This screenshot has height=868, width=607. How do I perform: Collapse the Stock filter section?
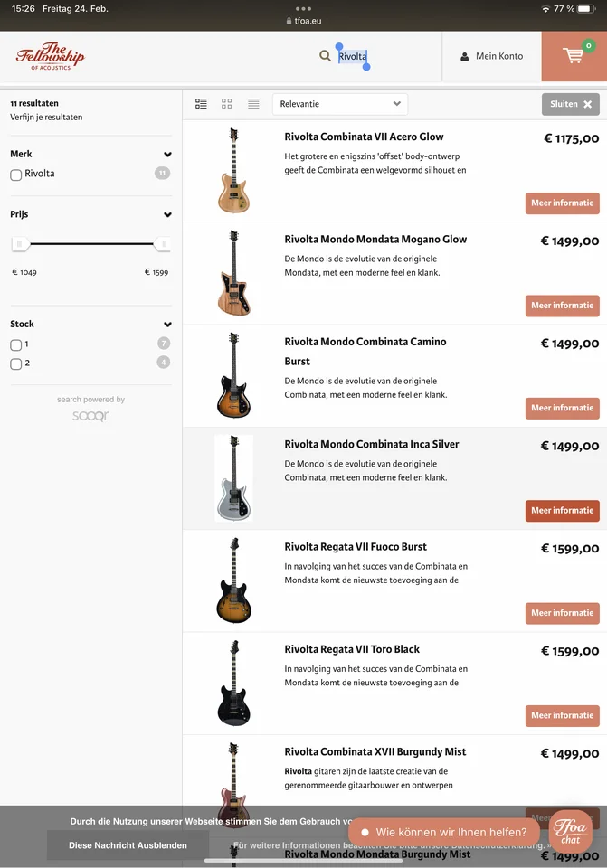click(167, 325)
